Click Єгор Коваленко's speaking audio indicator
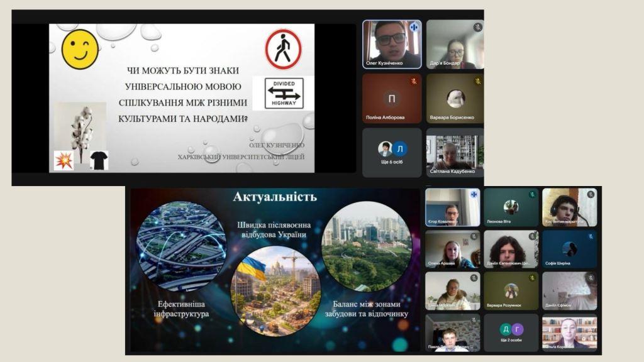 [473, 195]
